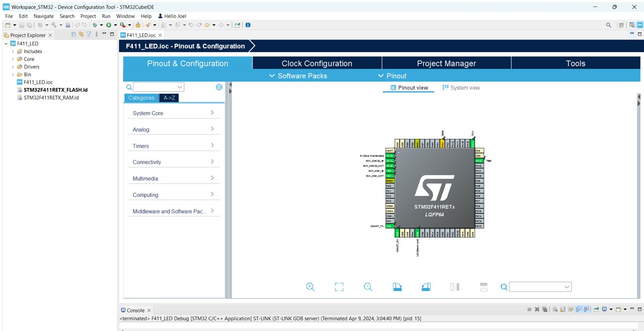Click the green Run button in toolbar
The image size is (644, 331).
pyautogui.click(x=108, y=25)
